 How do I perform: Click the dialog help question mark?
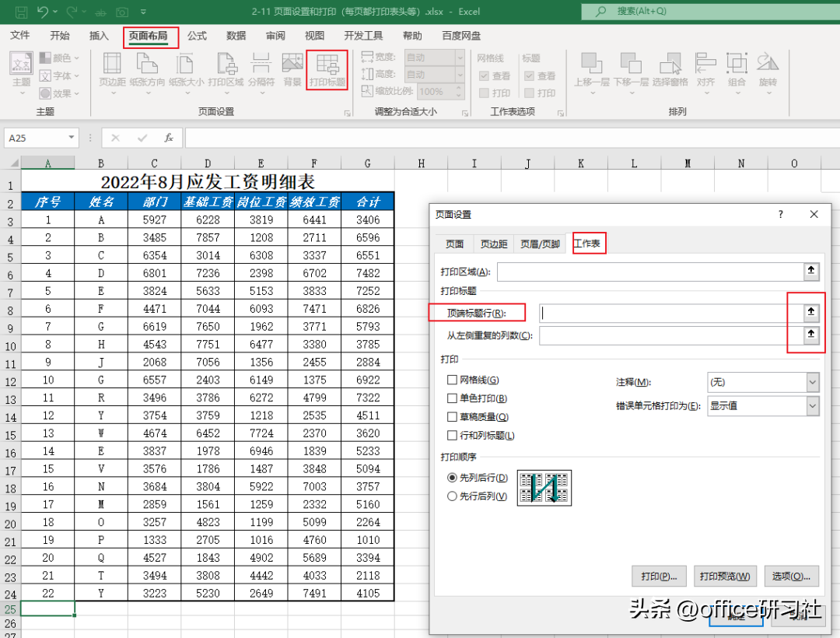pyautogui.click(x=781, y=214)
